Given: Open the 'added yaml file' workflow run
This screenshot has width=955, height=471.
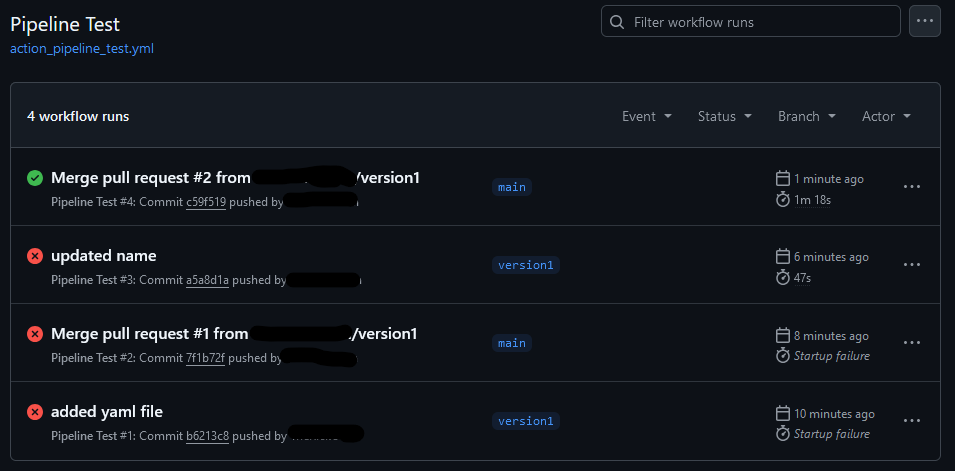Looking at the screenshot, I should coord(107,412).
